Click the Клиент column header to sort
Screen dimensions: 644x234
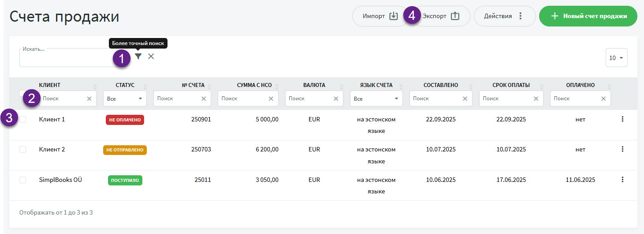click(50, 85)
